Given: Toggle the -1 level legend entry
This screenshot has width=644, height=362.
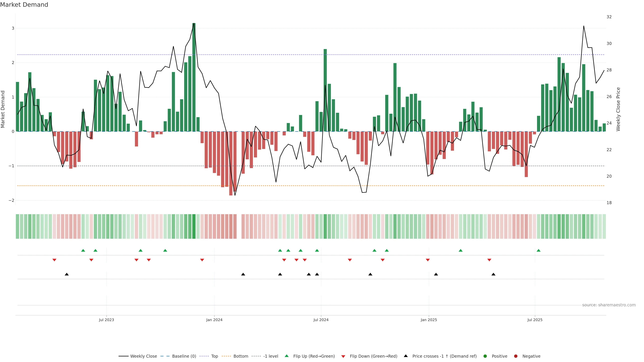Looking at the screenshot, I should coord(271,356).
